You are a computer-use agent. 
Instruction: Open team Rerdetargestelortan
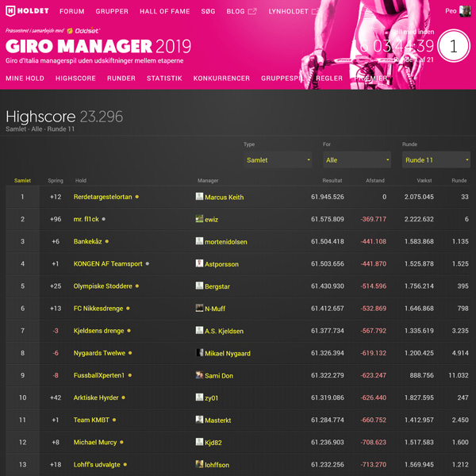(102, 197)
